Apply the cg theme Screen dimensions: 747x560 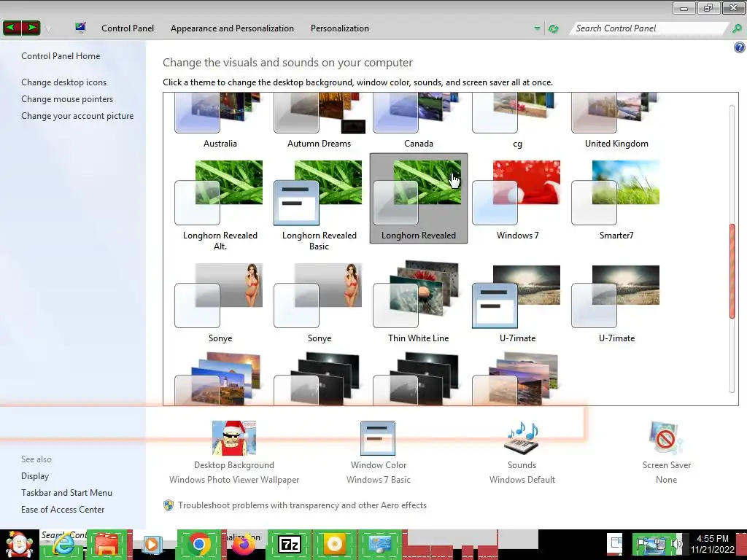pyautogui.click(x=517, y=121)
